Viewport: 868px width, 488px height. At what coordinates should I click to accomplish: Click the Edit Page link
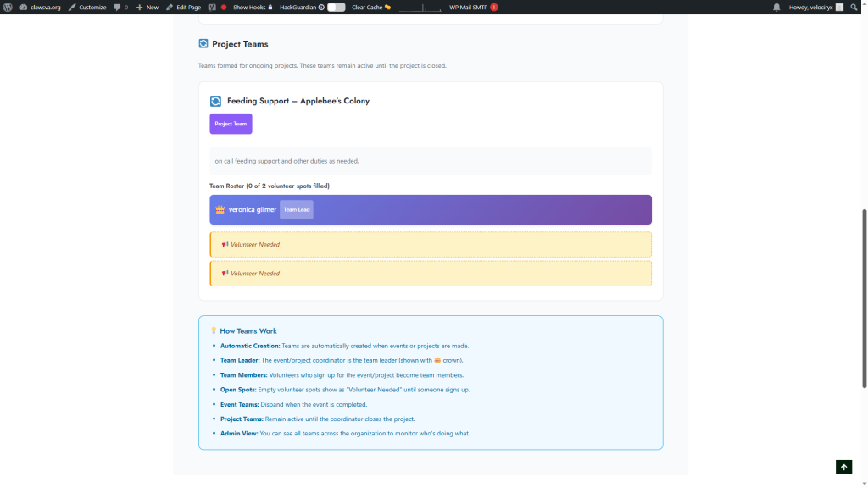click(183, 7)
